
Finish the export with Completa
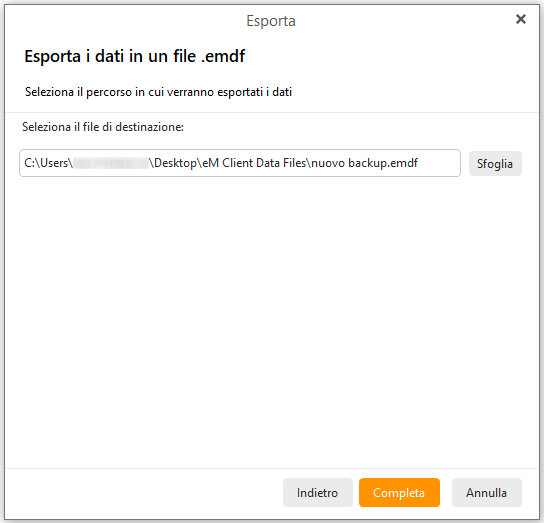click(x=399, y=492)
